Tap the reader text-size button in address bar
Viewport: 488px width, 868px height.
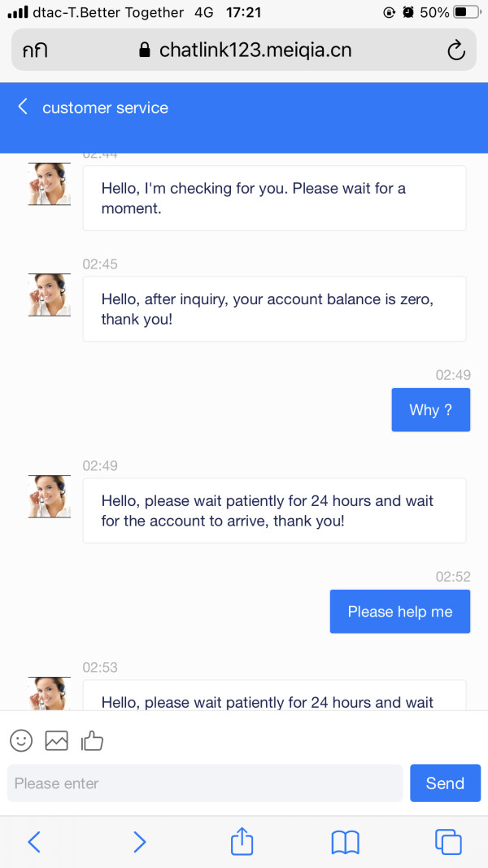pyautogui.click(x=35, y=51)
